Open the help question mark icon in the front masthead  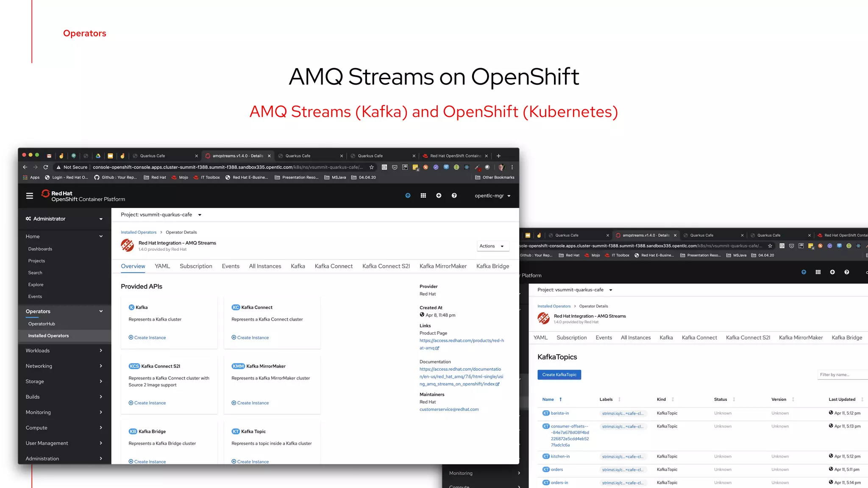point(454,196)
